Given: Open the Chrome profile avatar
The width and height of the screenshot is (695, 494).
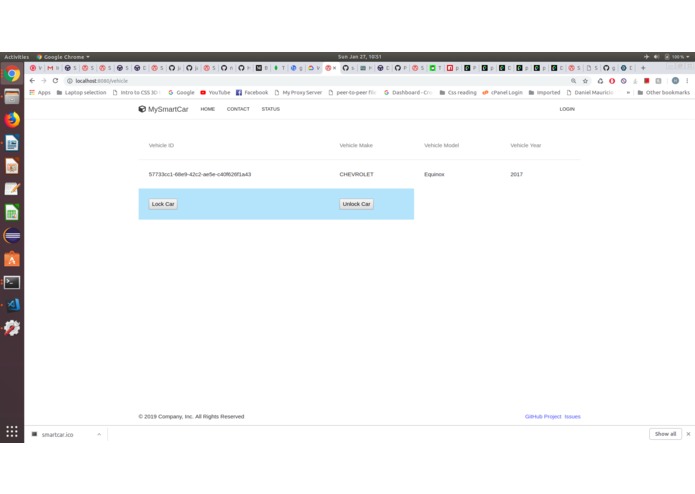Looking at the screenshot, I should [x=675, y=81].
